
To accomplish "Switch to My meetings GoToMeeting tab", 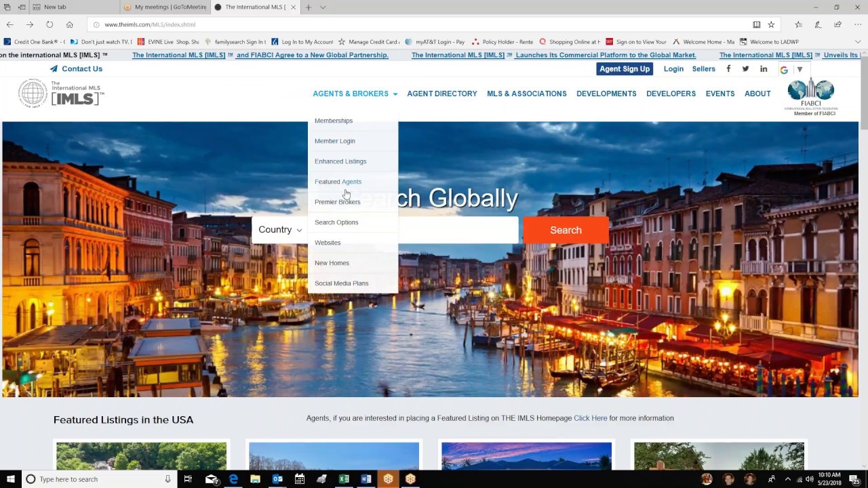I will pos(165,7).
